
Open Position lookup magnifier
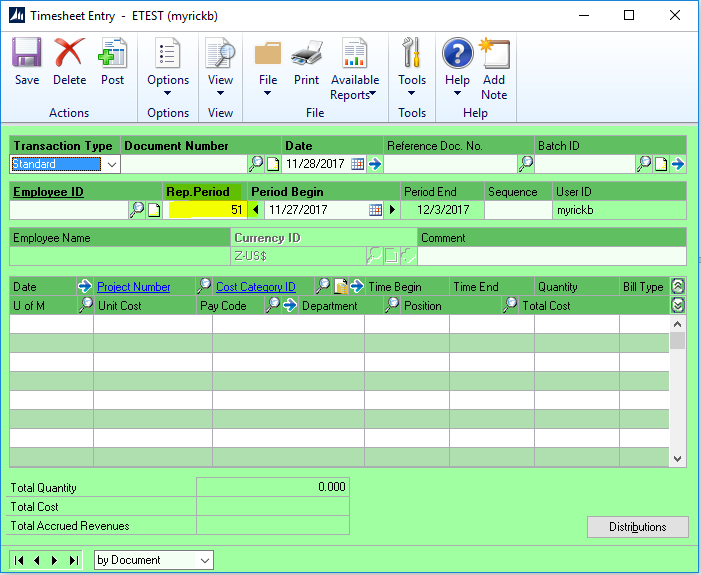pos(510,305)
